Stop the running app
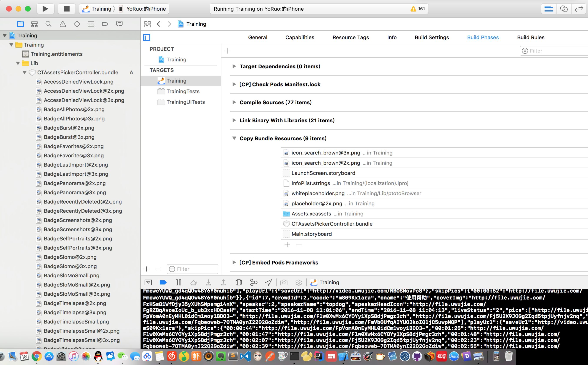588x365 pixels. (x=66, y=9)
